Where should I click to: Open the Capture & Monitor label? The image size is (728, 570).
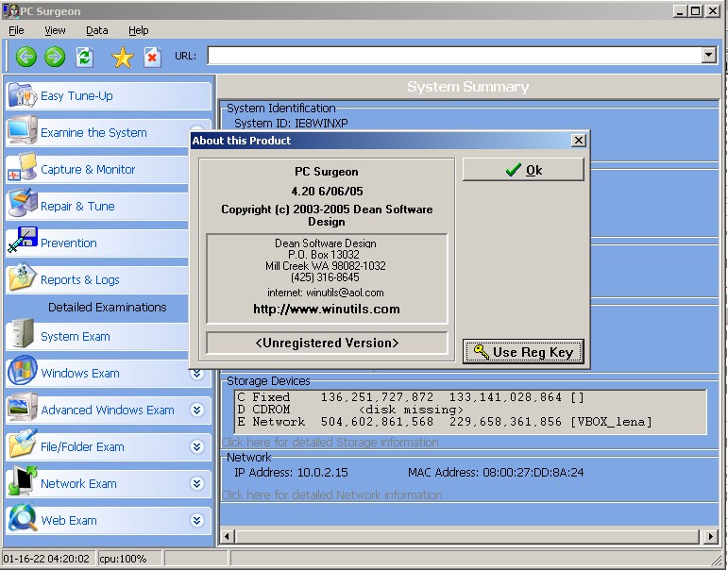point(88,170)
